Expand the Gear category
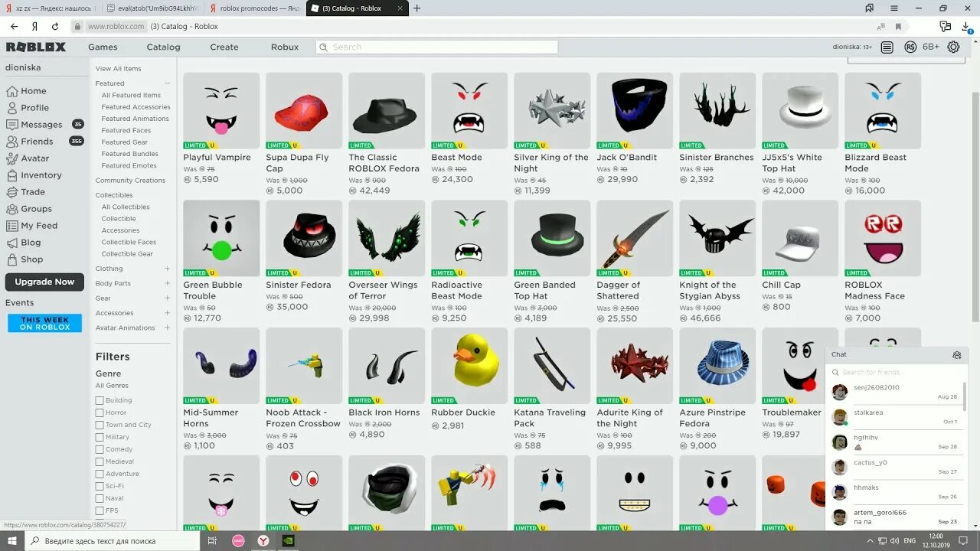Viewport: 980px width, 551px height. pyautogui.click(x=167, y=298)
